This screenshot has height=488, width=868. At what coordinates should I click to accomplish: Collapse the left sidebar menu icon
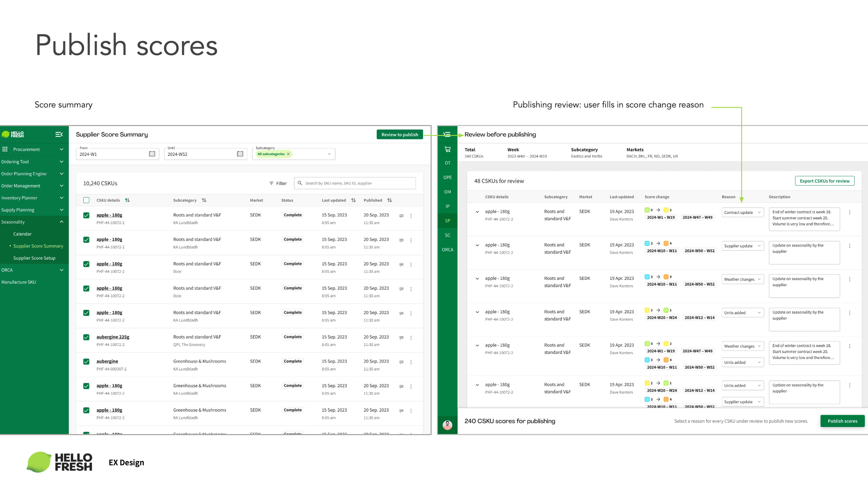click(59, 134)
